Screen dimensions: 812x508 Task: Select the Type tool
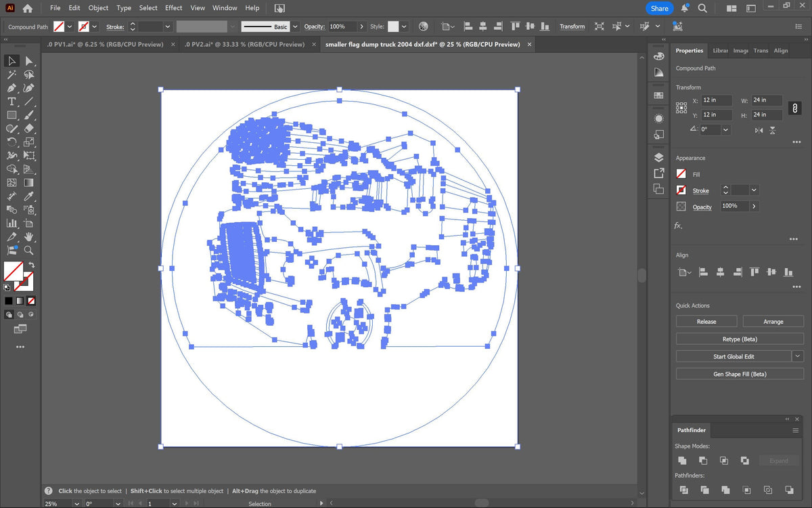pos(12,102)
